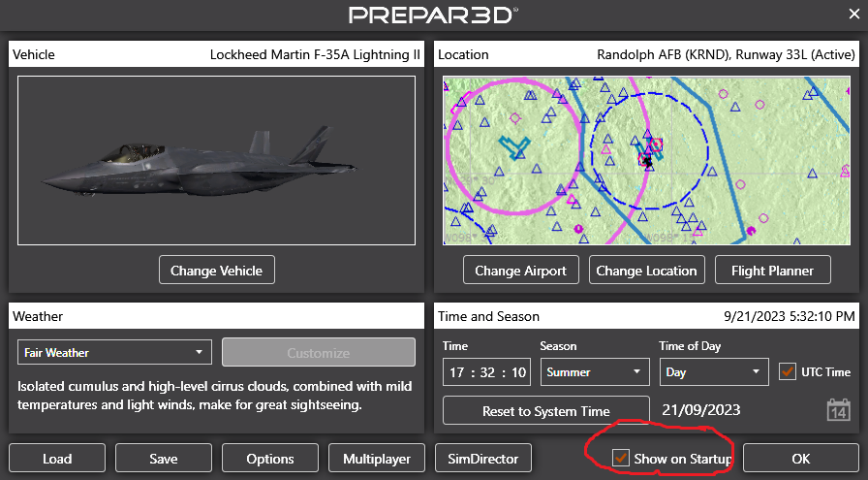Close the Prepar3D scenario window
Viewport: 868px width, 480px height.
pyautogui.click(x=854, y=15)
